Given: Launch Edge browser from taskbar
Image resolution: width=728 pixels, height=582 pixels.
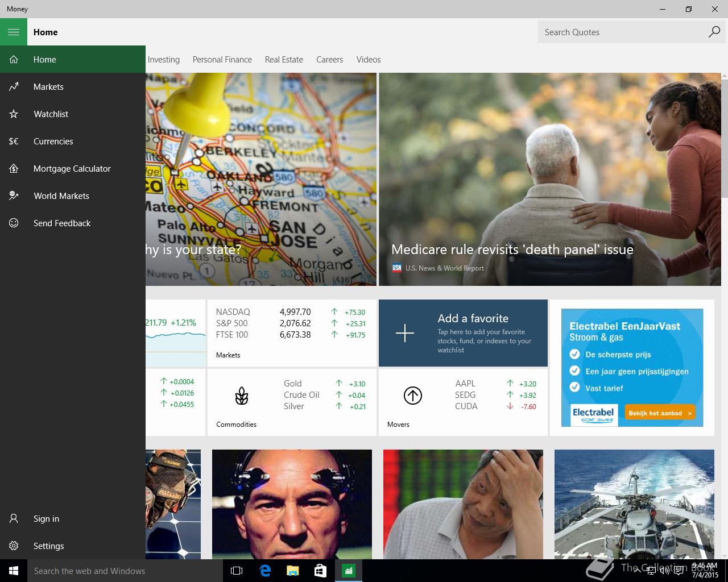Looking at the screenshot, I should (265, 571).
